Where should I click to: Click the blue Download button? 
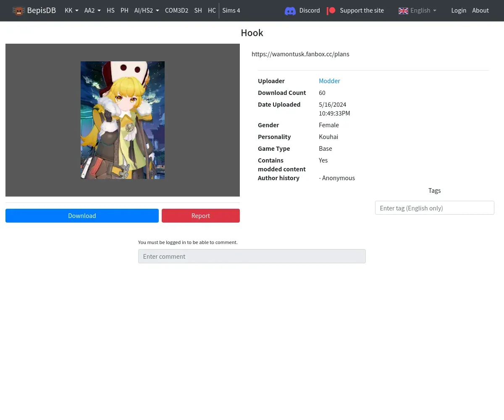pos(82,216)
